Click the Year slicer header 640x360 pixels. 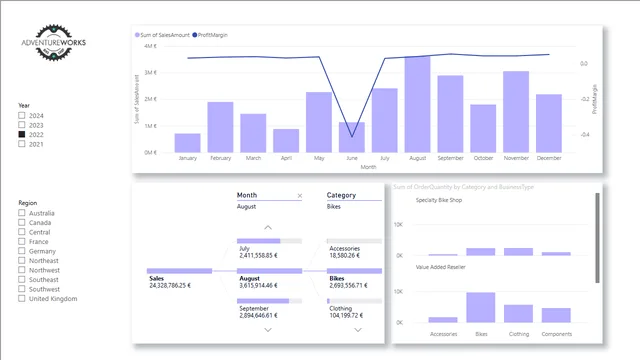(24, 105)
